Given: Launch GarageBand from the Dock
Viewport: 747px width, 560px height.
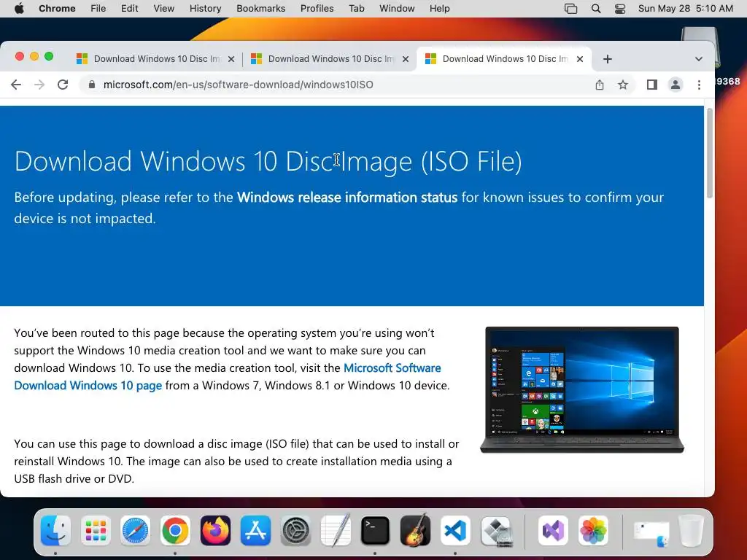Looking at the screenshot, I should [x=415, y=531].
